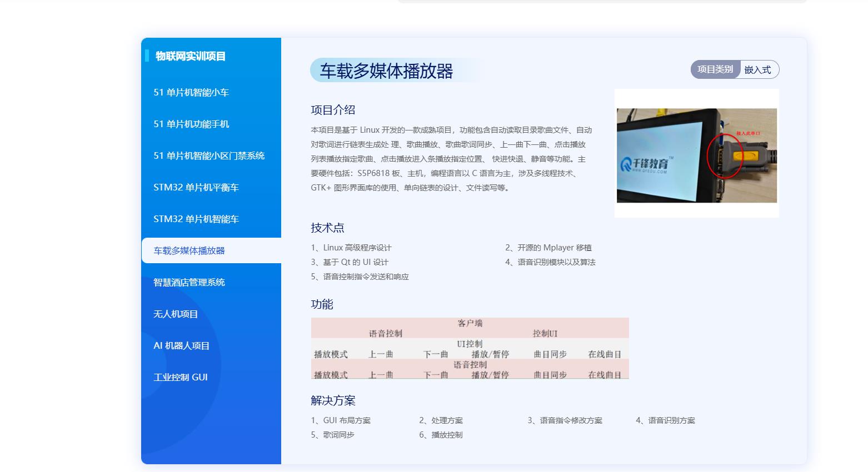This screenshot has height=472, width=868.
Task: Open the STM32 单片机平衡车 project
Action: coord(196,188)
